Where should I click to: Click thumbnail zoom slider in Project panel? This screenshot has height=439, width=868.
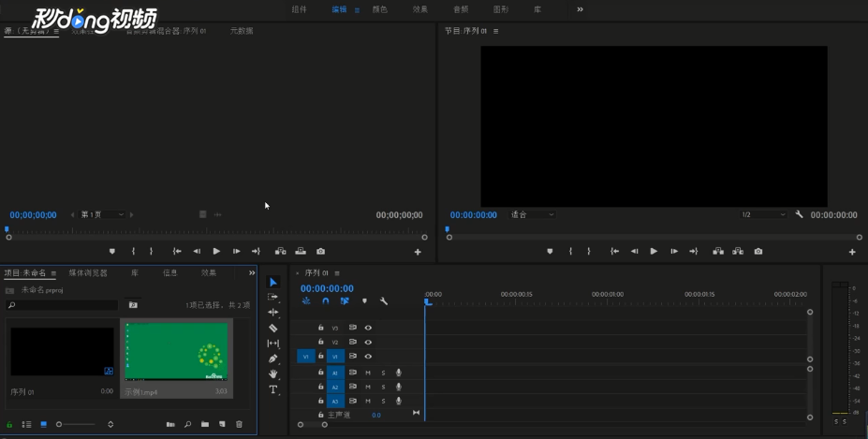click(77, 425)
